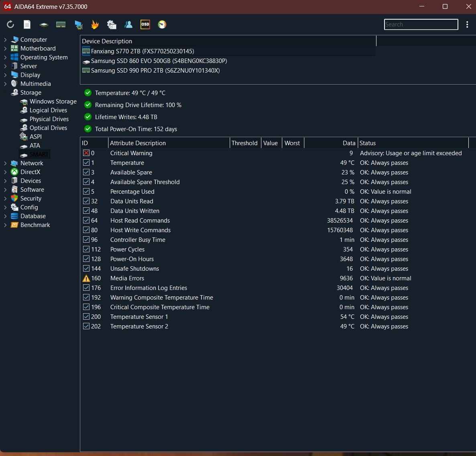Image resolution: width=476 pixels, height=456 pixels.
Task: Expand the Benchmark tree node
Action: (5, 225)
